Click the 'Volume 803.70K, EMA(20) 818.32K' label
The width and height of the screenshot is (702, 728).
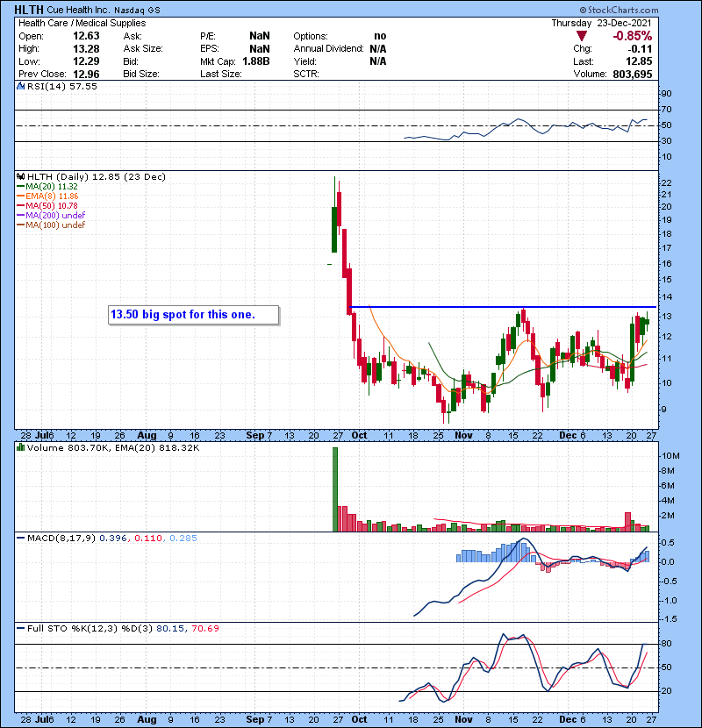click(113, 448)
